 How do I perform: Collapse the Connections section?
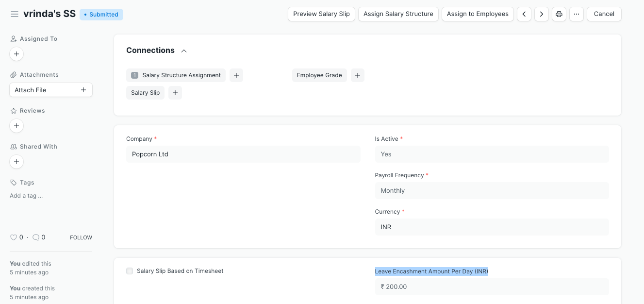point(184,51)
